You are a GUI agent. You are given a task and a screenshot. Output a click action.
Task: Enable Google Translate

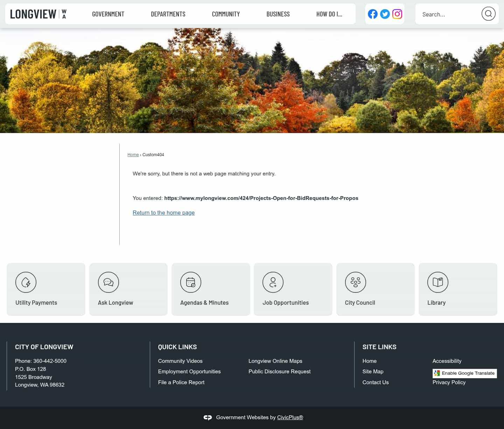[464, 373]
